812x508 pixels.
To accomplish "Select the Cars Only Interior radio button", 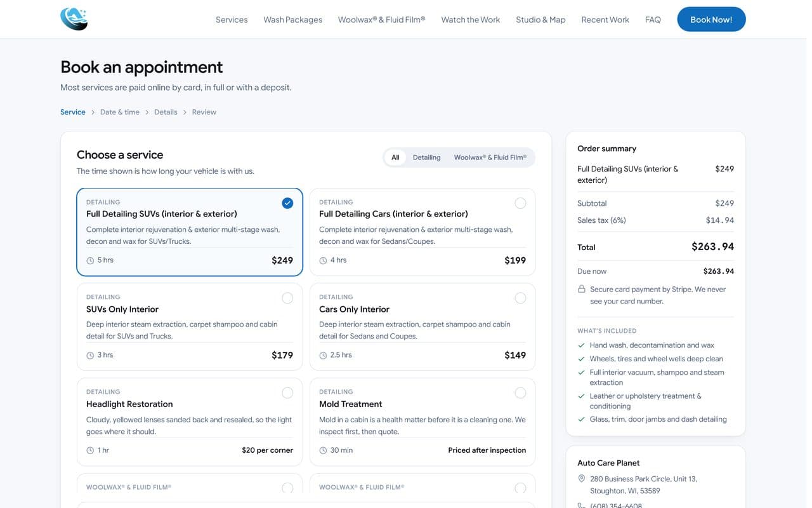I will pyautogui.click(x=520, y=298).
